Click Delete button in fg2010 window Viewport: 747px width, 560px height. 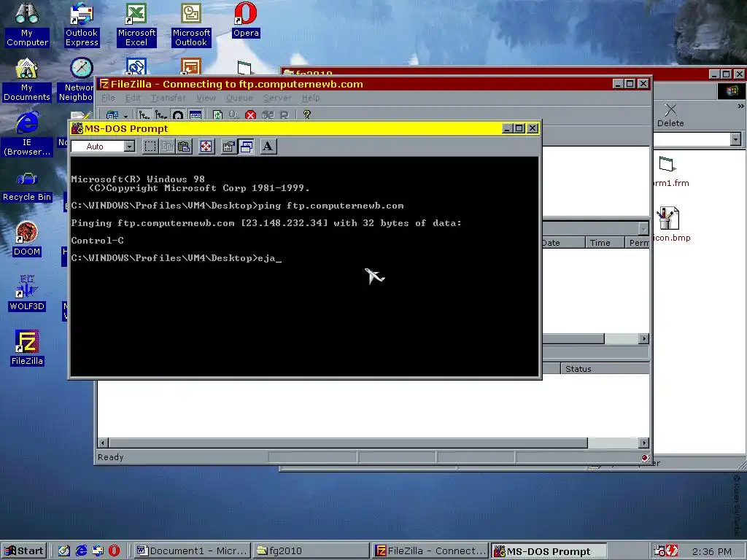click(x=670, y=115)
